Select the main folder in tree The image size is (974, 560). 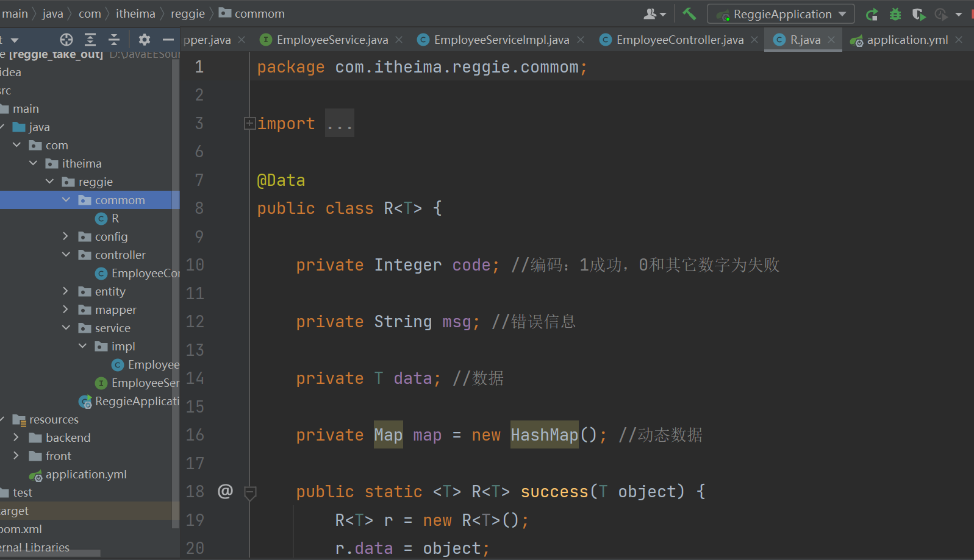pos(20,108)
